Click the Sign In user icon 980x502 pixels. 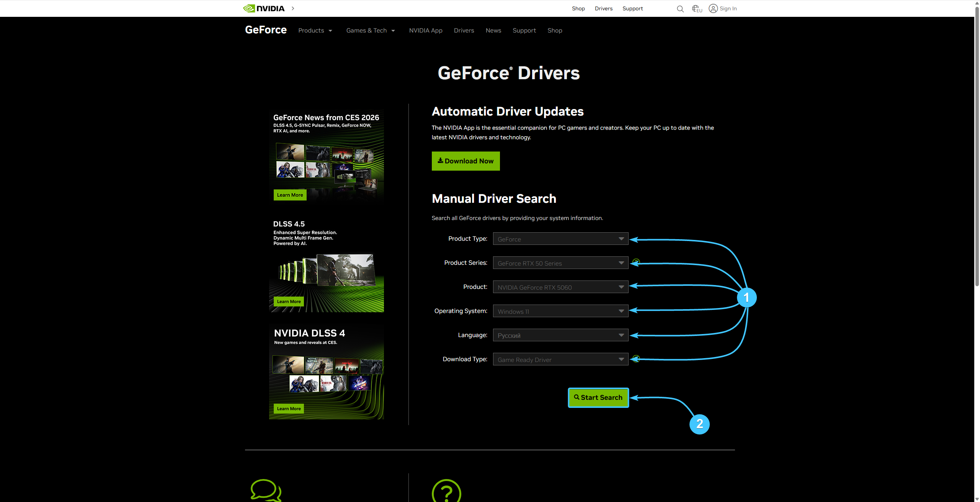click(713, 8)
